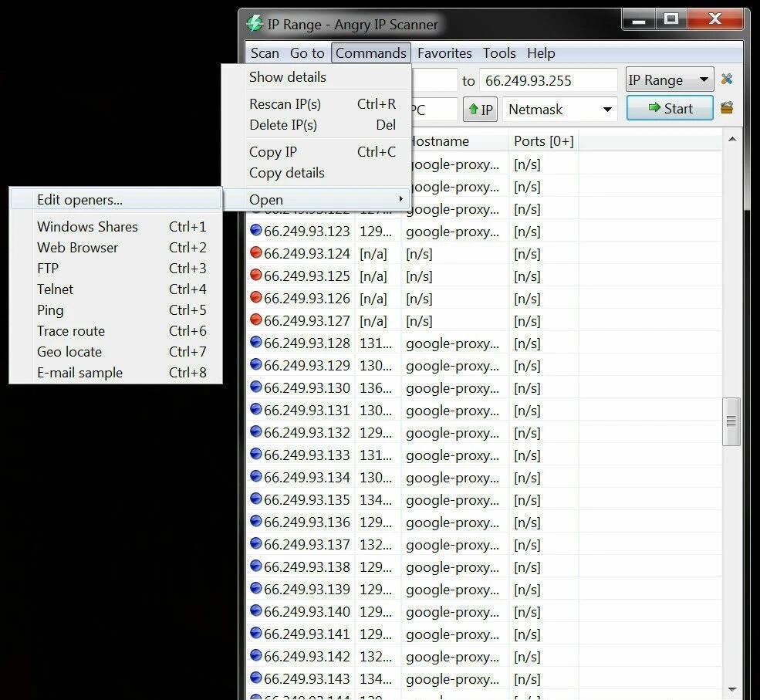Viewport: 760px width, 700px height.
Task: Select Delete IP(s)
Action: click(316, 124)
